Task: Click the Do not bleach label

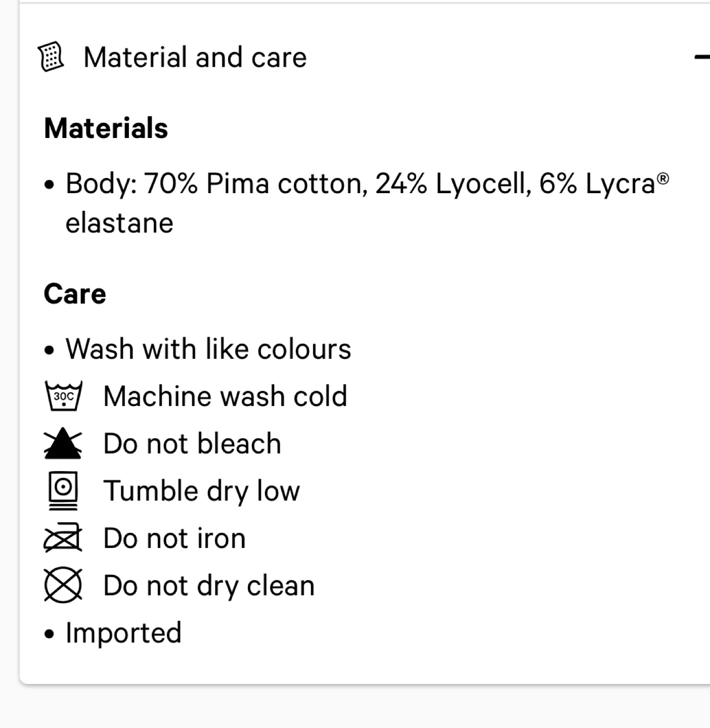Action: point(192,443)
